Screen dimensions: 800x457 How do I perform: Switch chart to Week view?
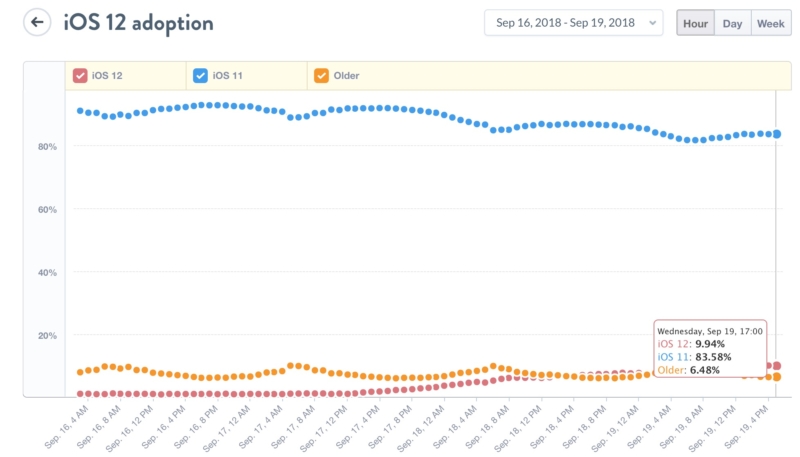770,23
